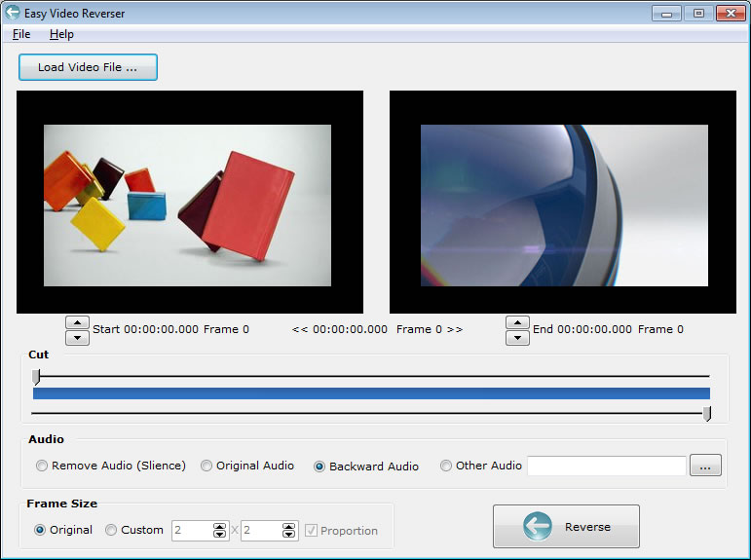Click the custom width input field
This screenshot has width=751, height=560.
tap(193, 531)
